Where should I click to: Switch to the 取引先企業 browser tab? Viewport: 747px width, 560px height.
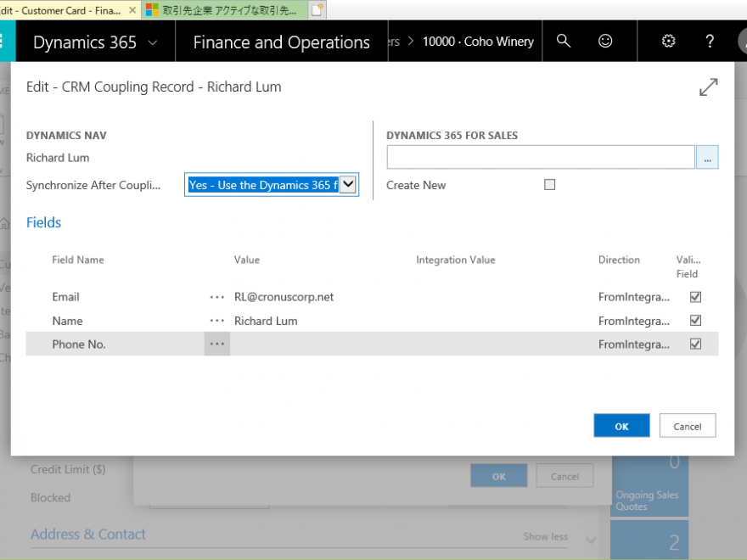click(x=225, y=10)
